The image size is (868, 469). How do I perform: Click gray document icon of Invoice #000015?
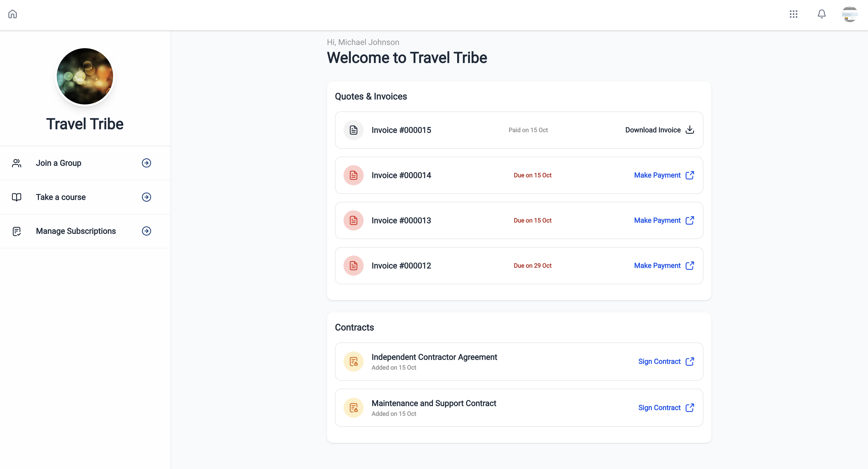[x=354, y=130]
